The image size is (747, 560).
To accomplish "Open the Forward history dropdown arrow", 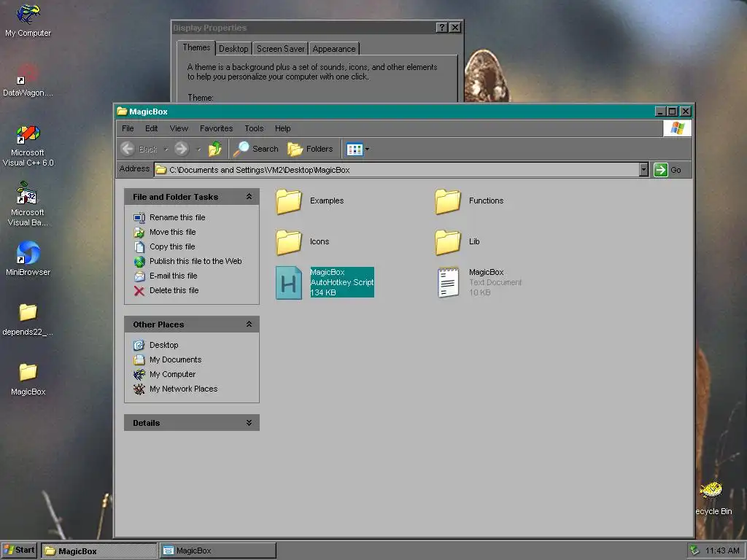I will click(x=198, y=149).
